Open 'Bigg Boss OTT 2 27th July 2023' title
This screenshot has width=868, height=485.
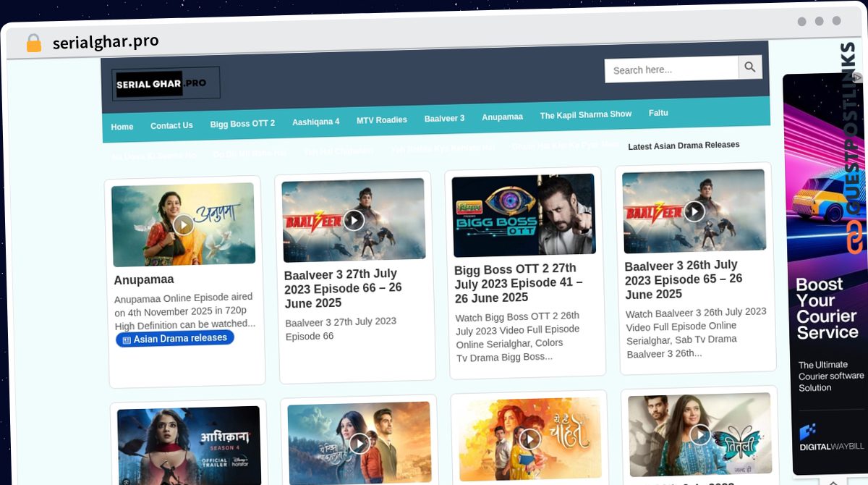pyautogui.click(x=519, y=283)
